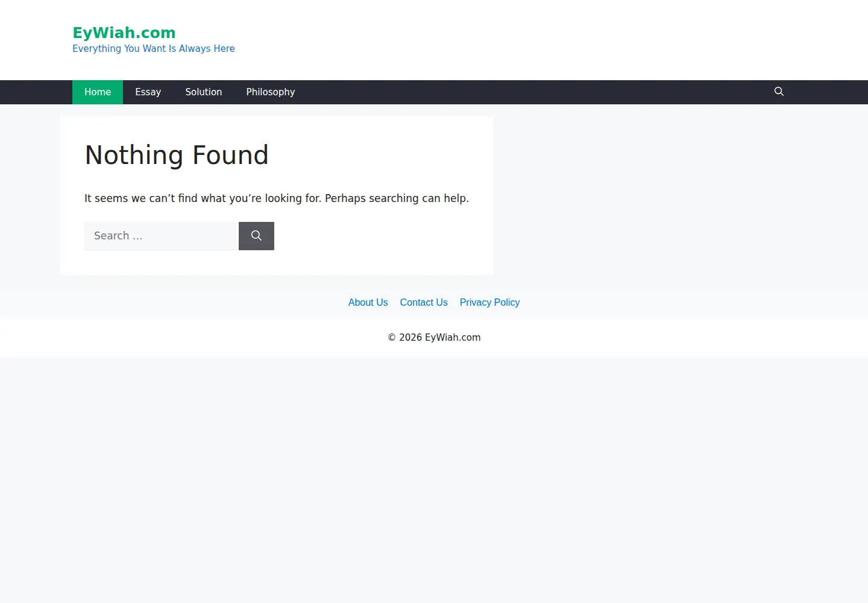
Task: Open the Philosophy menu item
Action: point(271,92)
